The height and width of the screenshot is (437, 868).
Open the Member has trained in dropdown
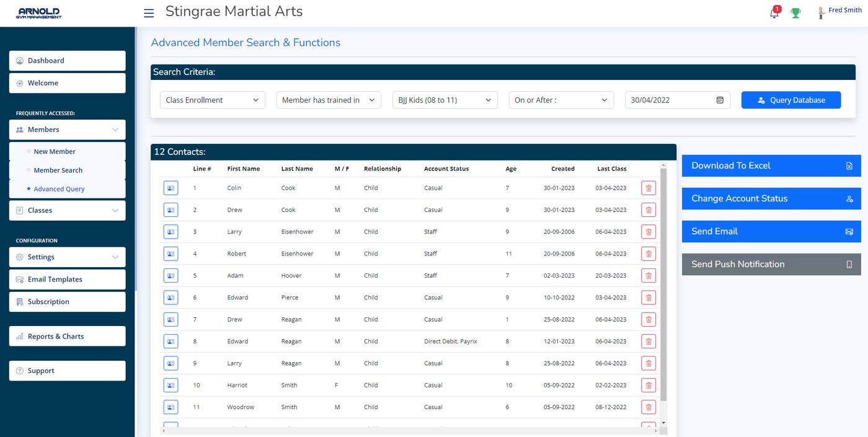(x=329, y=100)
